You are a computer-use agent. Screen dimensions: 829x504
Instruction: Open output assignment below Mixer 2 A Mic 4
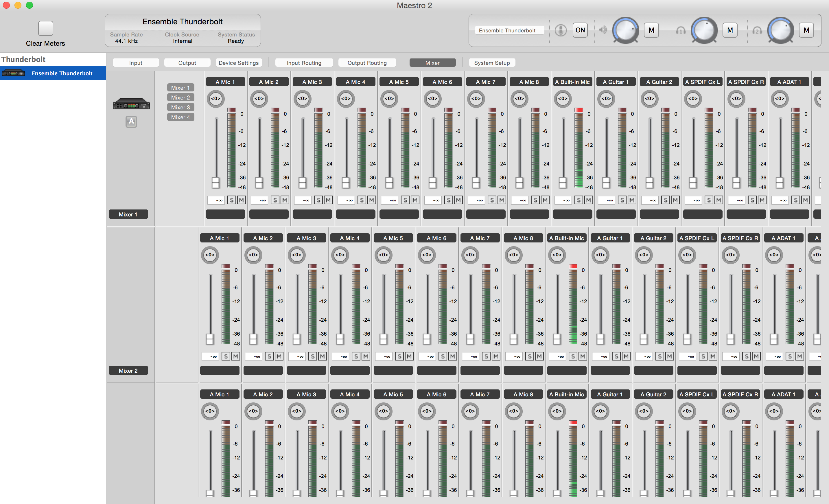point(350,370)
